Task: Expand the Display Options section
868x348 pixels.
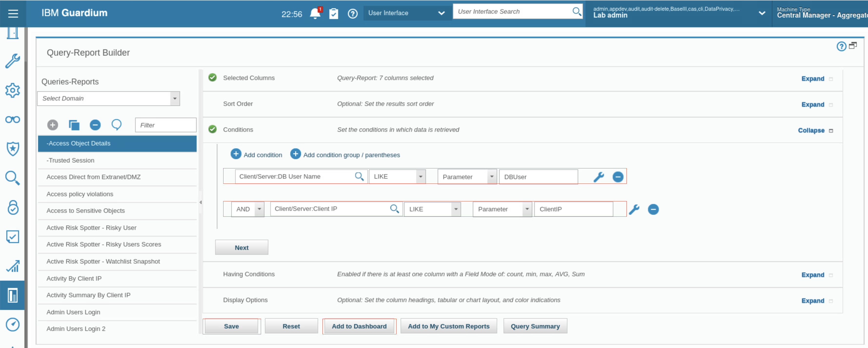Action: pyautogui.click(x=812, y=300)
